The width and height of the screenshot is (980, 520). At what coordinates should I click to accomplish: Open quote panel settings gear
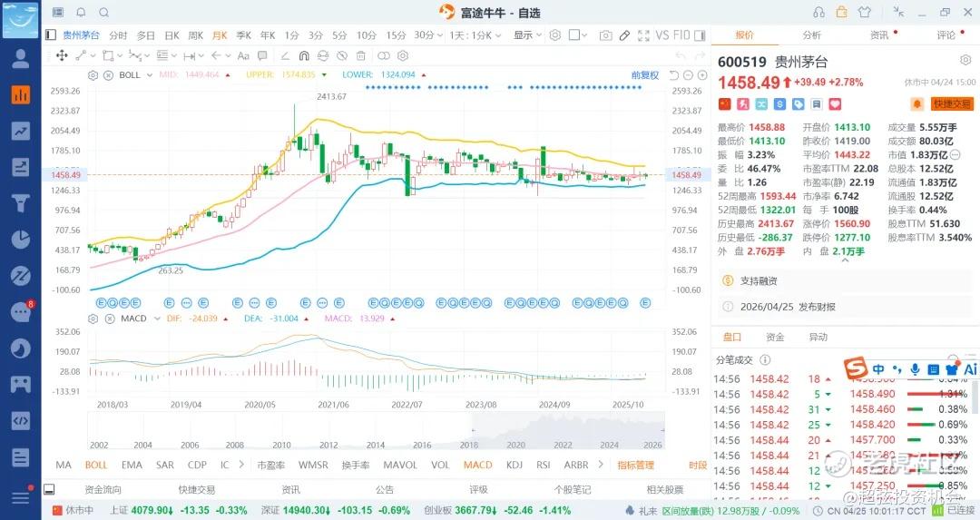[965, 61]
